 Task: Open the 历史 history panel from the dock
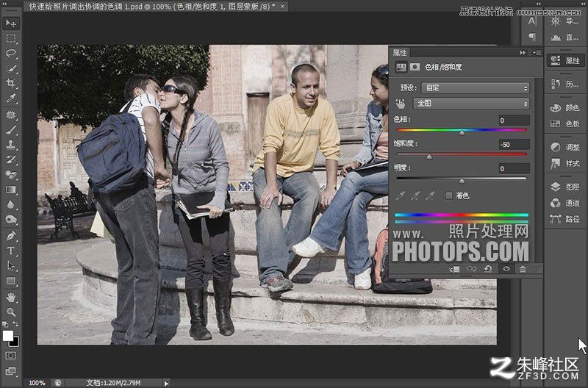(x=565, y=84)
